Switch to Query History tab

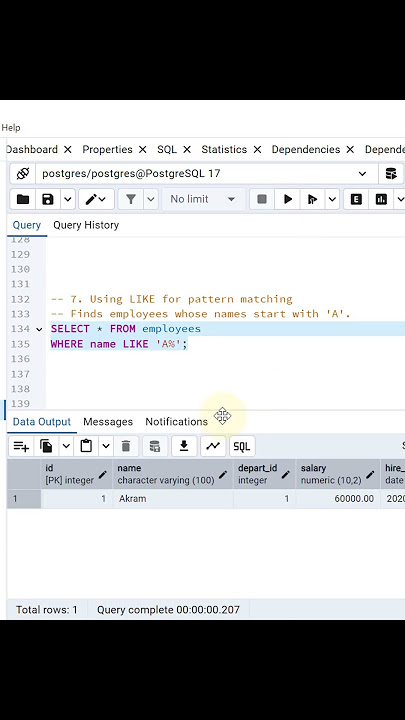(86, 225)
